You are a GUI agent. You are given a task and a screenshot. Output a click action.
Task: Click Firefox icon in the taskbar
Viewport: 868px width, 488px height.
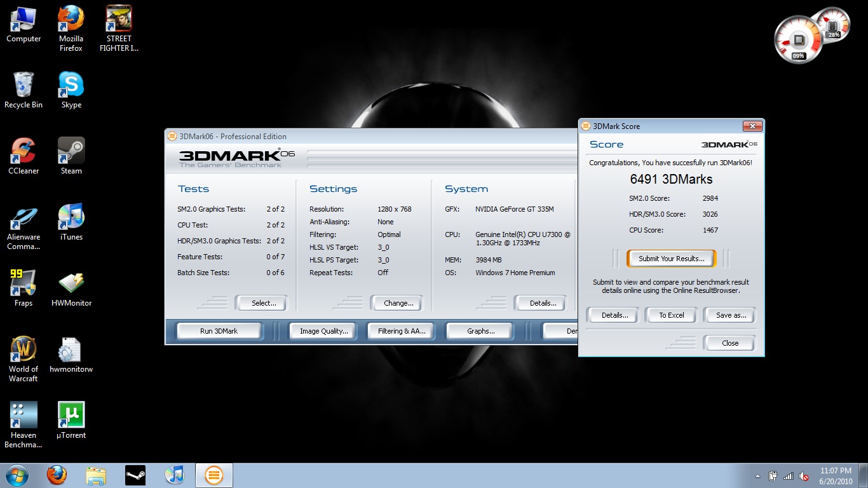pos(57,475)
